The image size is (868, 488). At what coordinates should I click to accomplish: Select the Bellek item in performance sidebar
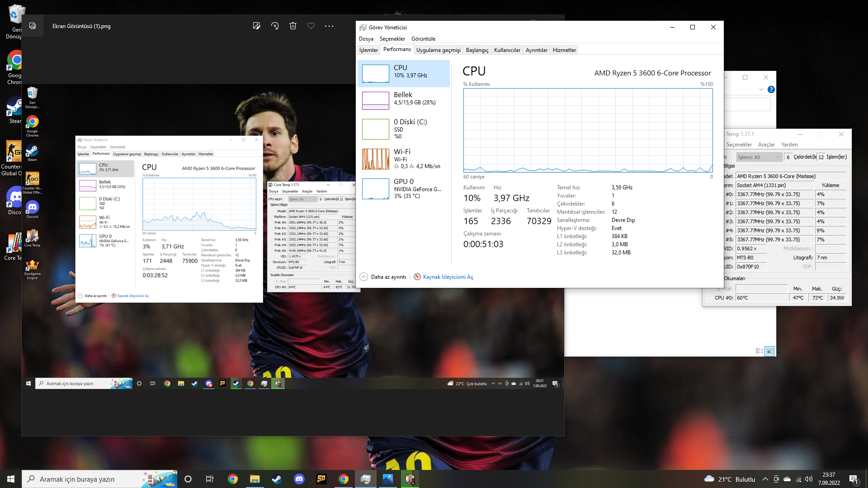tap(404, 100)
